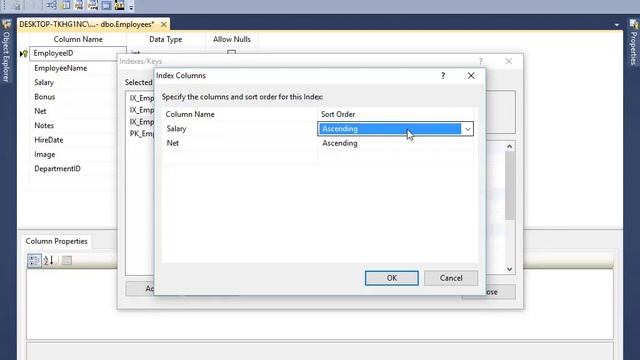Select the Bonus column row
This screenshot has height=360, width=640.
pyautogui.click(x=44, y=97)
